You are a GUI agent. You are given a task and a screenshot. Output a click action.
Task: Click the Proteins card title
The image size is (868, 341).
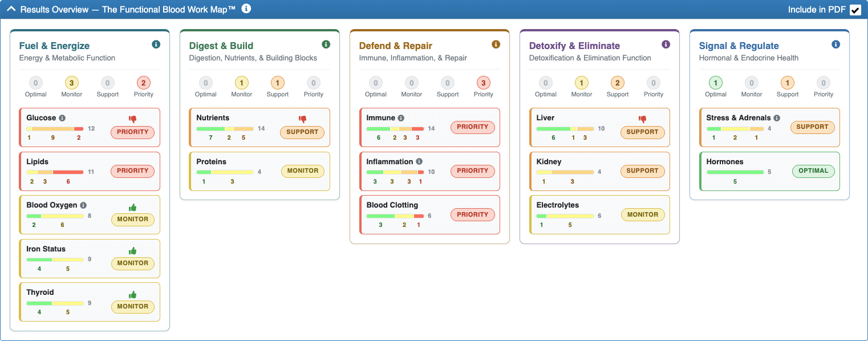(x=212, y=162)
